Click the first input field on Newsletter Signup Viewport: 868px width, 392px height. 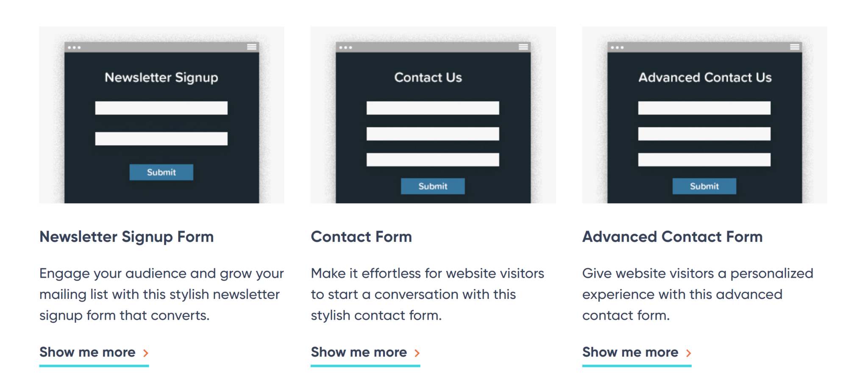161,108
